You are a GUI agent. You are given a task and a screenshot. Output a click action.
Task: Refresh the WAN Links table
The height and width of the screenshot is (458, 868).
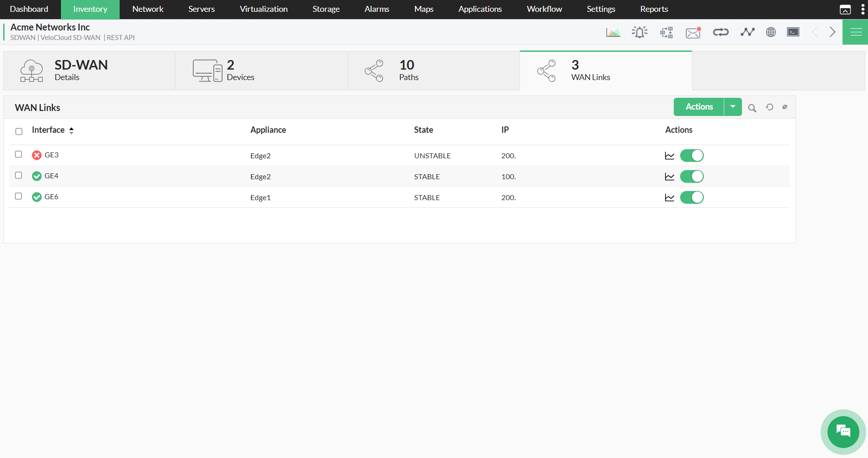(x=769, y=107)
